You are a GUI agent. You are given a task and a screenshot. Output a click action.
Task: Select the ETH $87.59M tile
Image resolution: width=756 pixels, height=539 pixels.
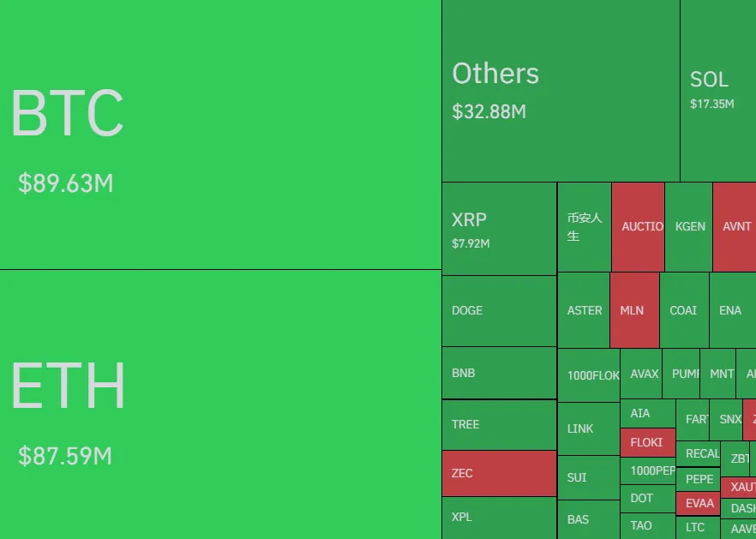click(220, 404)
